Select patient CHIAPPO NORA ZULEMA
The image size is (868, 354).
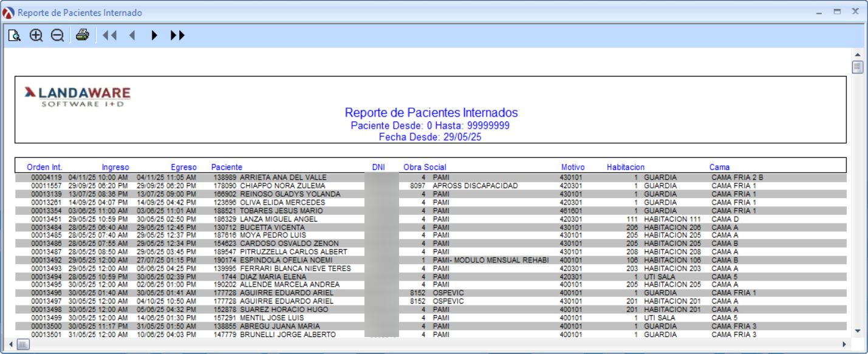(x=282, y=185)
